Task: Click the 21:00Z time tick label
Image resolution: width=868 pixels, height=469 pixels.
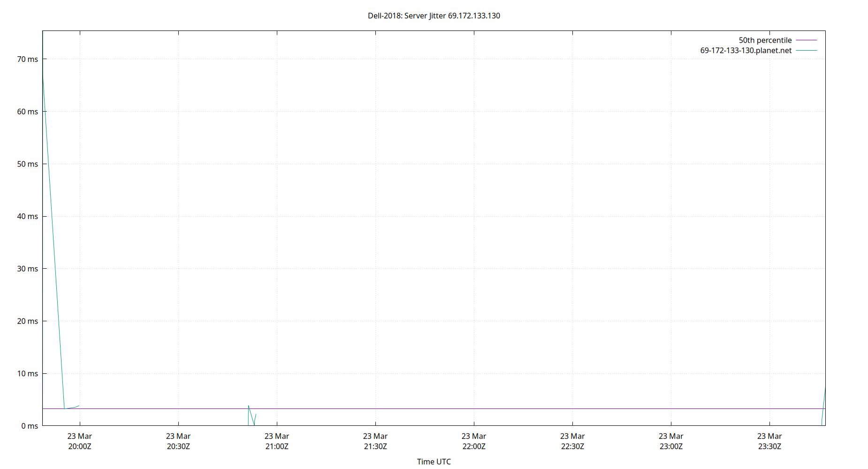Action: point(277,446)
